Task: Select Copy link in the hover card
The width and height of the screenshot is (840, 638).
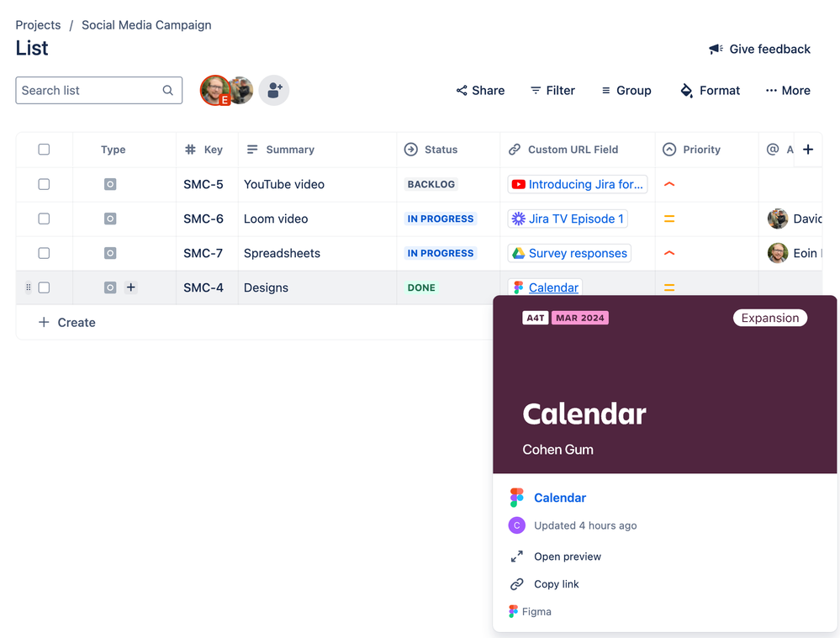Action: point(556,584)
